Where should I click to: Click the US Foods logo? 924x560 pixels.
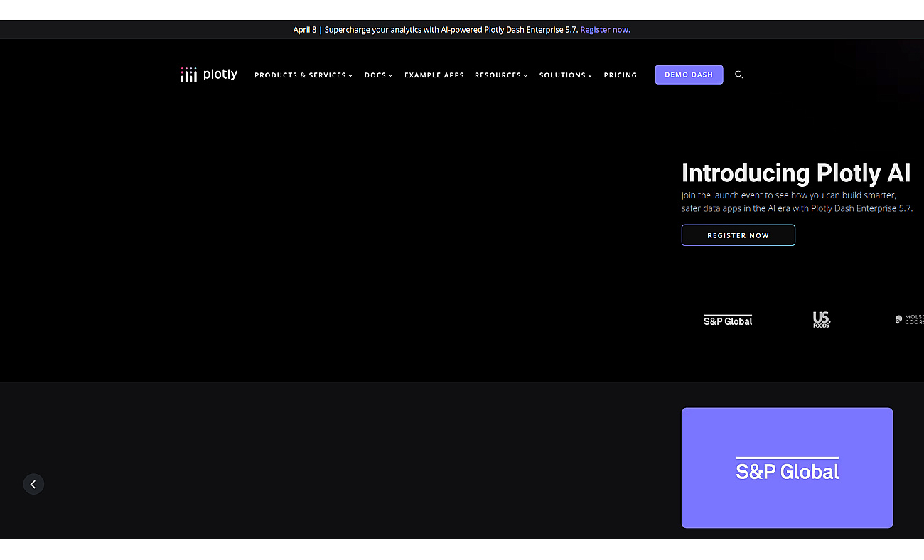point(822,319)
